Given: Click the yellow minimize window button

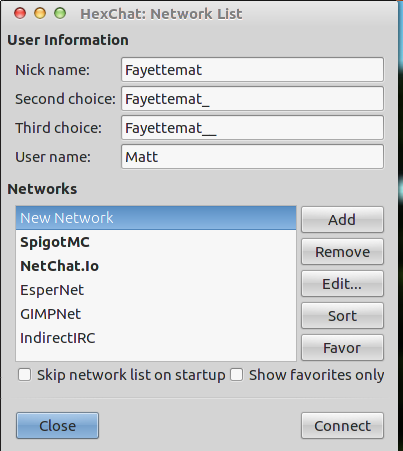Looking at the screenshot, I should coord(40,14).
